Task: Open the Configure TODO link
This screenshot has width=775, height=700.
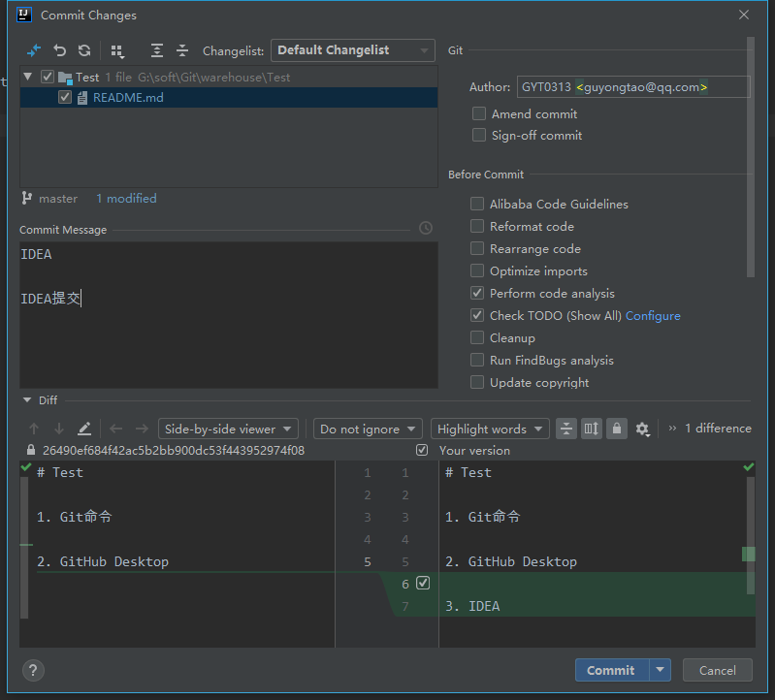Action: (x=653, y=316)
